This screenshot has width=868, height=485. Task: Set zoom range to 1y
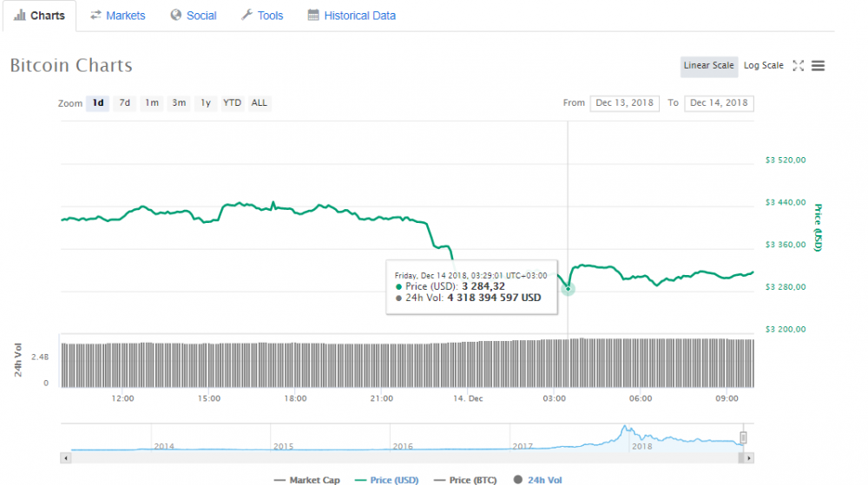(206, 103)
